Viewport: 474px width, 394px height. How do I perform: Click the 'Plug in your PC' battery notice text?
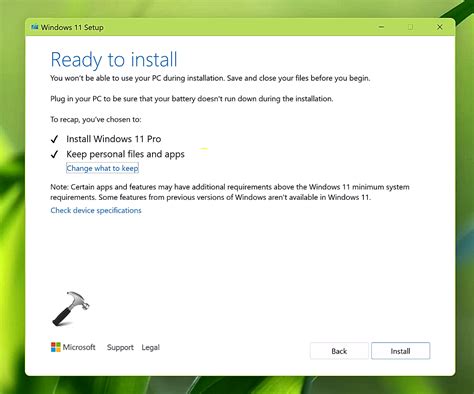[x=192, y=99]
